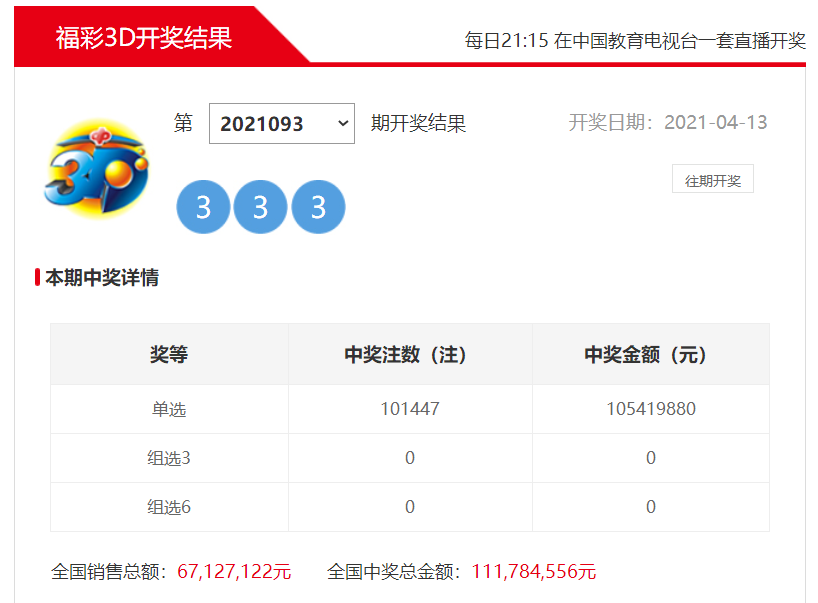Click the first blue ball showing 3
Image resolution: width=818 pixels, height=603 pixels.
point(203,207)
